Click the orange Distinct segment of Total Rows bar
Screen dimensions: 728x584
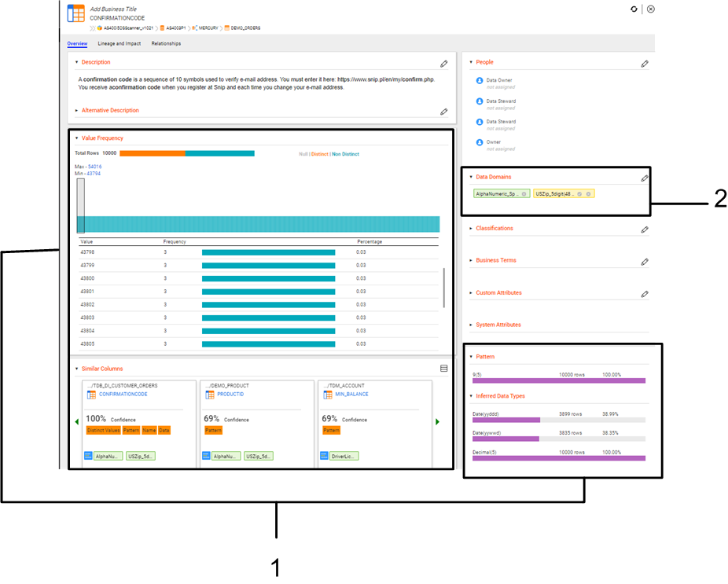click(153, 153)
